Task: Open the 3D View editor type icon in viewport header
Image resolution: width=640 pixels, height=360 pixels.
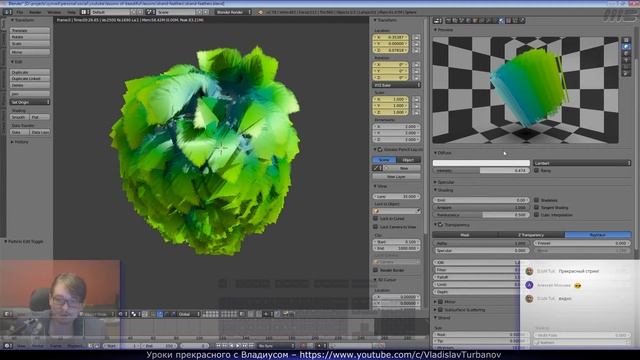Action: coord(7,314)
